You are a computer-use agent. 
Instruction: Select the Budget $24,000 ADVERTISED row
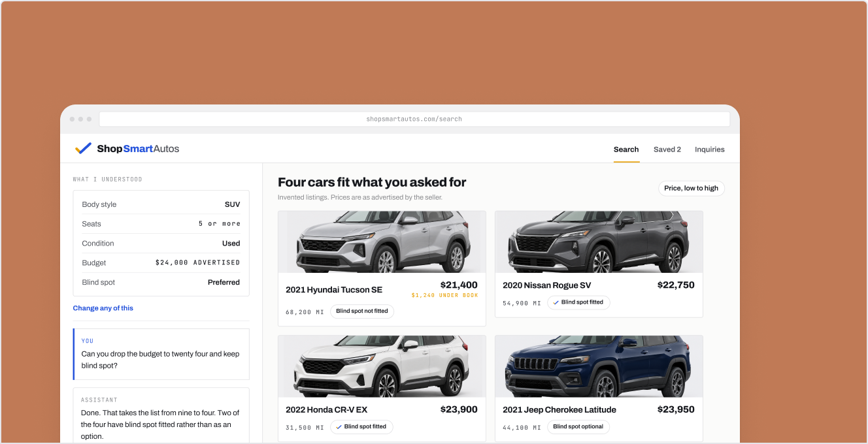tap(161, 263)
